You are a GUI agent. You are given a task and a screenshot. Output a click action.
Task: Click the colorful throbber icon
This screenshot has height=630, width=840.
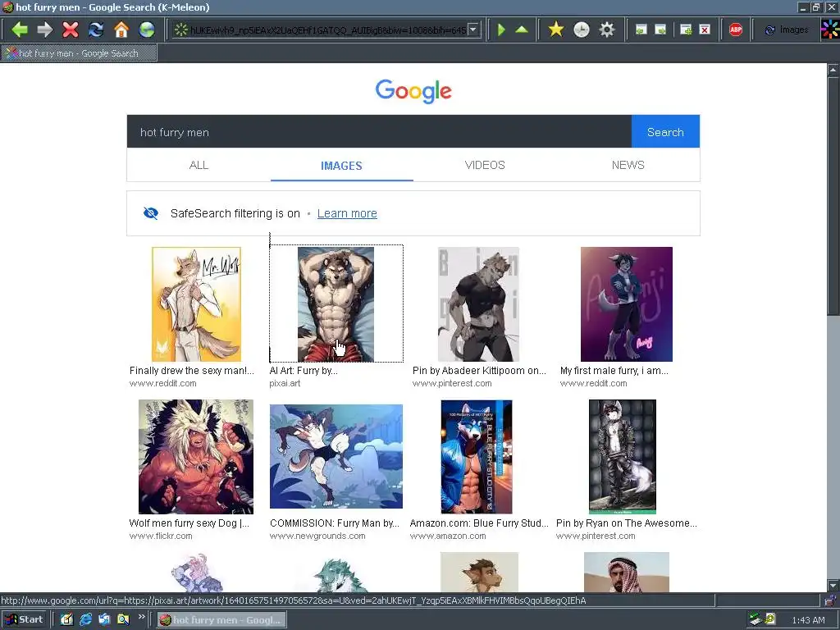830,29
